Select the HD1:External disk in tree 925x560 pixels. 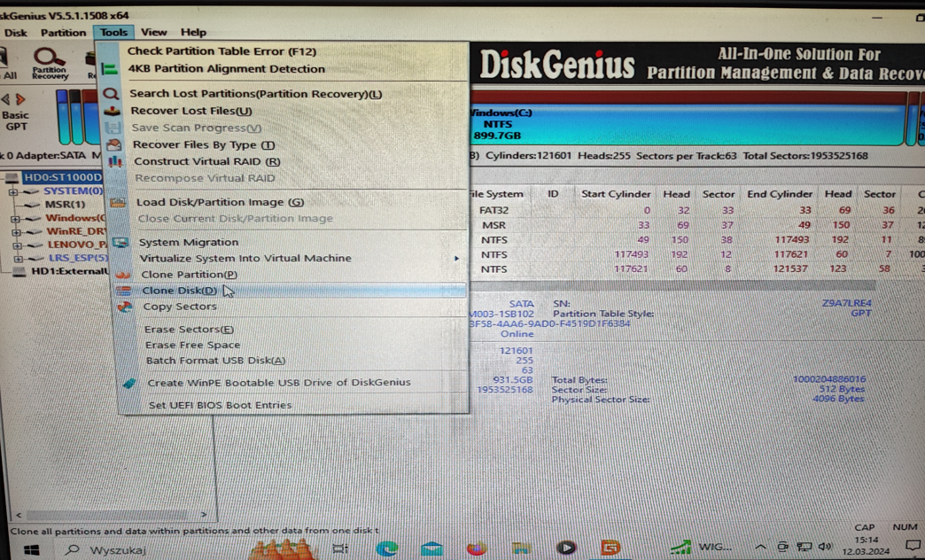70,272
